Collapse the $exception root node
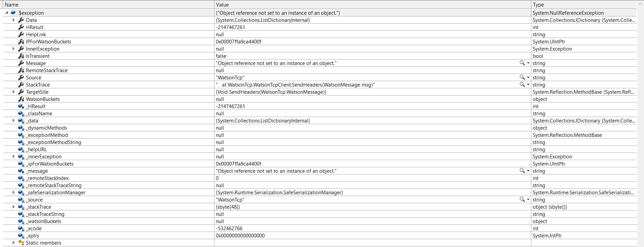 (6, 13)
